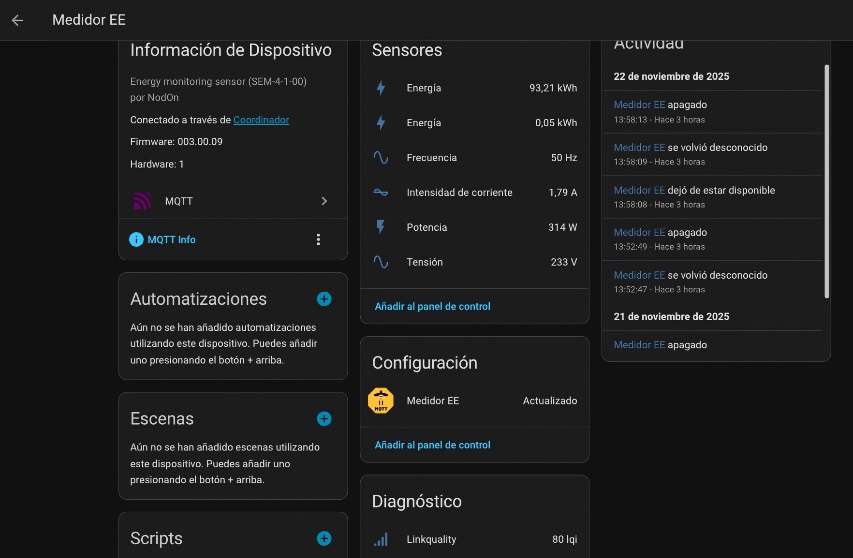Click the Medidor EE MQTT update icon
This screenshot has width=853, height=558.
(381, 401)
